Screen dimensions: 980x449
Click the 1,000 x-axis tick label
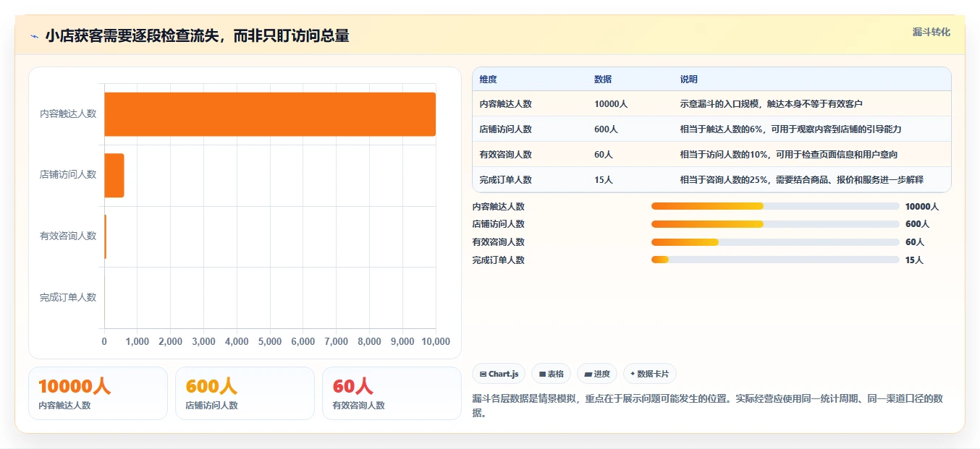tap(138, 342)
